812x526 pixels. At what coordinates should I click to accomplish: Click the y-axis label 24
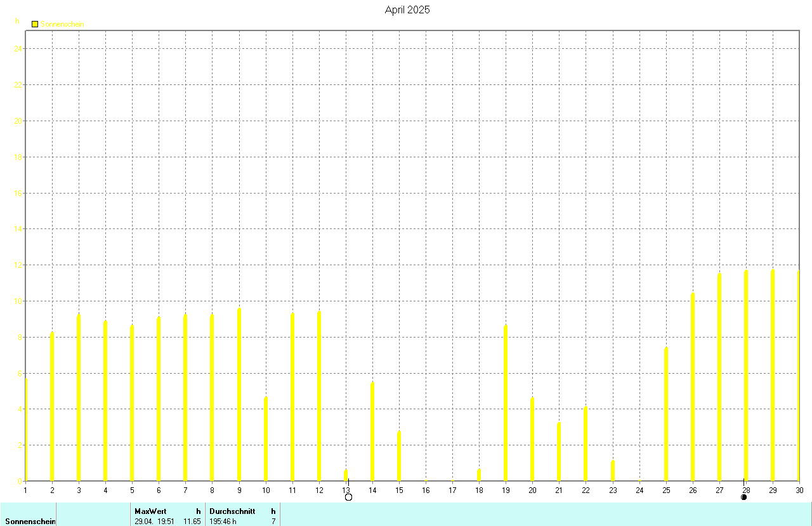(x=18, y=48)
